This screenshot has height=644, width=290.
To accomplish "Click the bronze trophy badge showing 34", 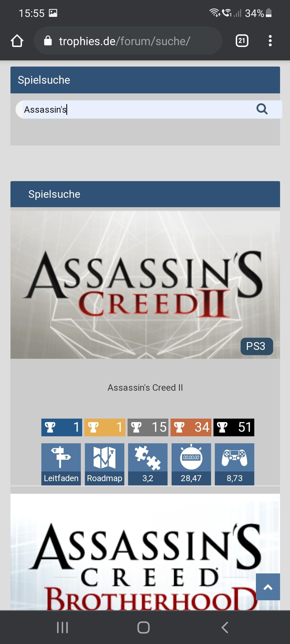I will (191, 427).
